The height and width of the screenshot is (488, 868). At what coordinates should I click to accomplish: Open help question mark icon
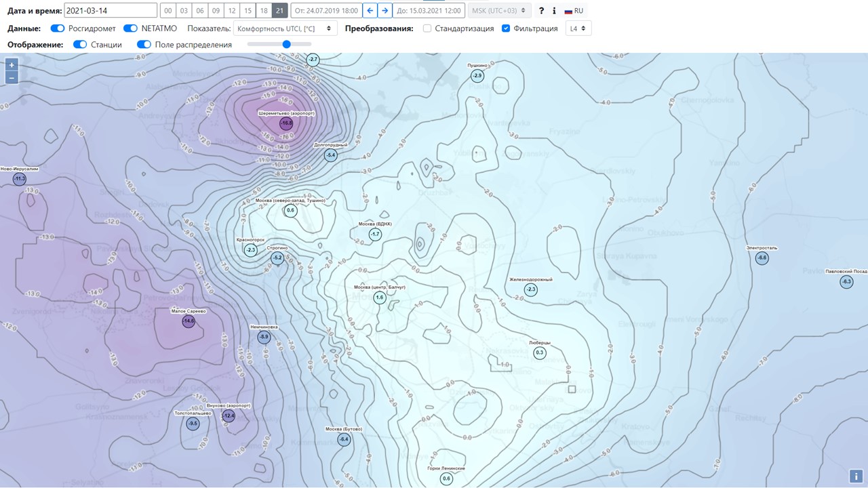pos(541,11)
